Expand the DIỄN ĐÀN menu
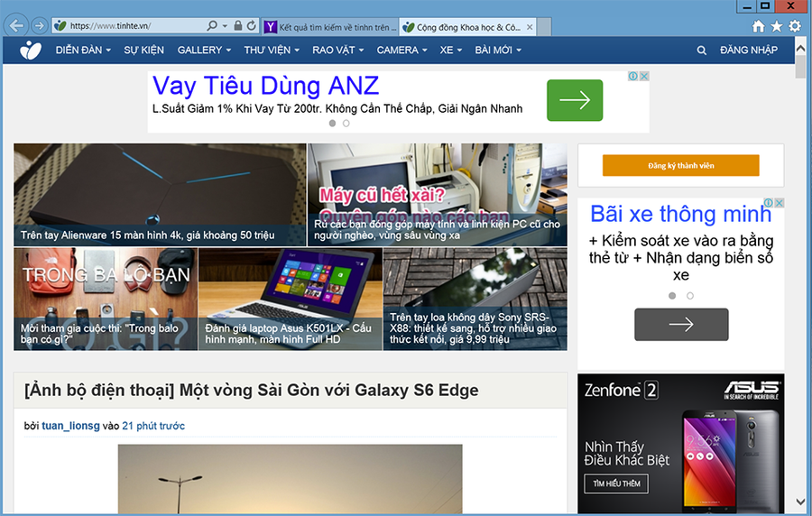The image size is (812, 516). tap(83, 51)
